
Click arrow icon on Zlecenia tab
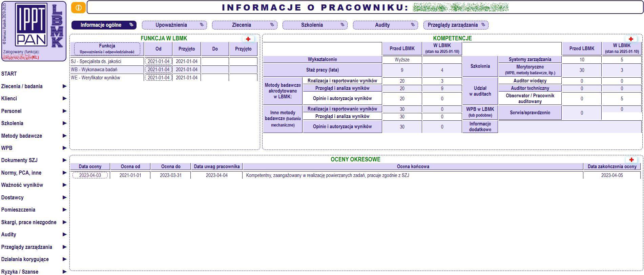tap(272, 25)
